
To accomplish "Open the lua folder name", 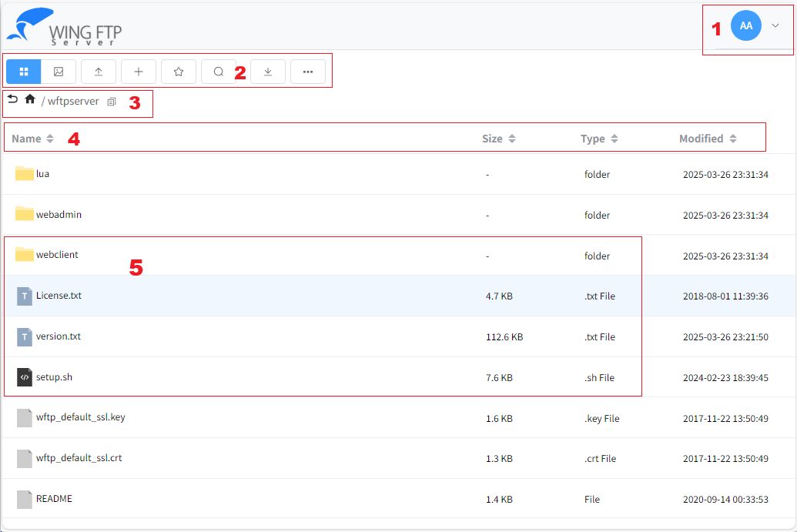I will coord(42,174).
